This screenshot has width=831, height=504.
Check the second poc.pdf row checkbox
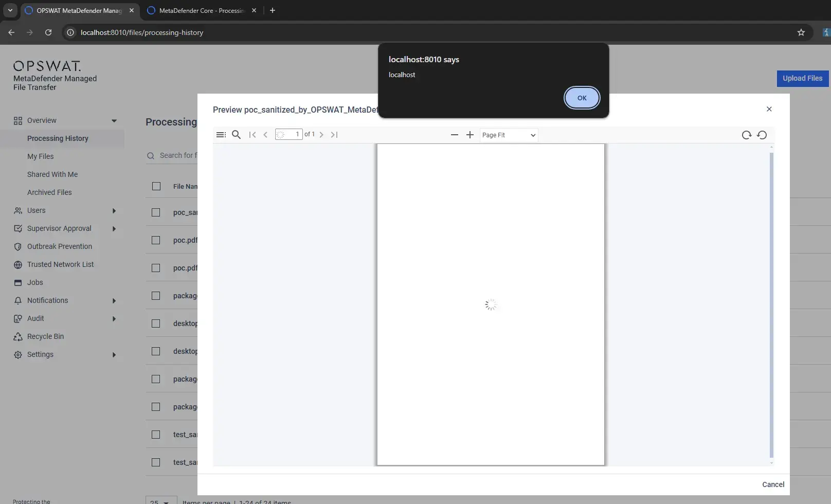tap(156, 268)
